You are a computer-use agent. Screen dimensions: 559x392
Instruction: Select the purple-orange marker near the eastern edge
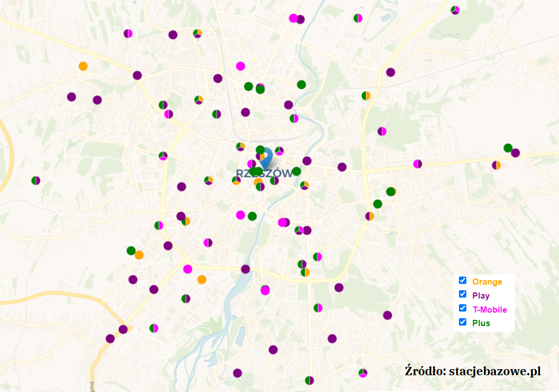tap(496, 165)
